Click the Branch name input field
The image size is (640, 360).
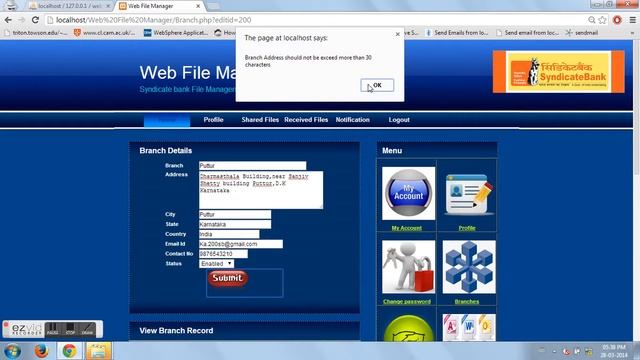coord(253,165)
